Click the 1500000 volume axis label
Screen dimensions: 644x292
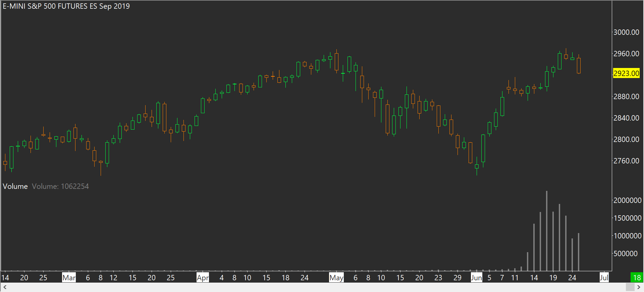tap(628, 218)
